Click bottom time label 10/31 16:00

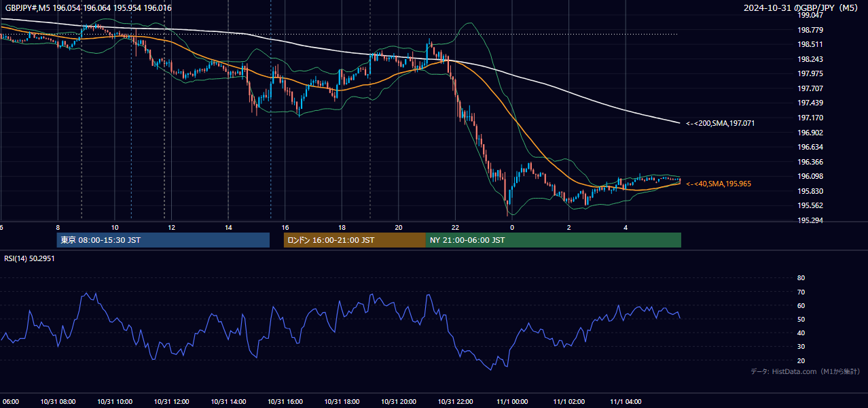[x=285, y=401]
